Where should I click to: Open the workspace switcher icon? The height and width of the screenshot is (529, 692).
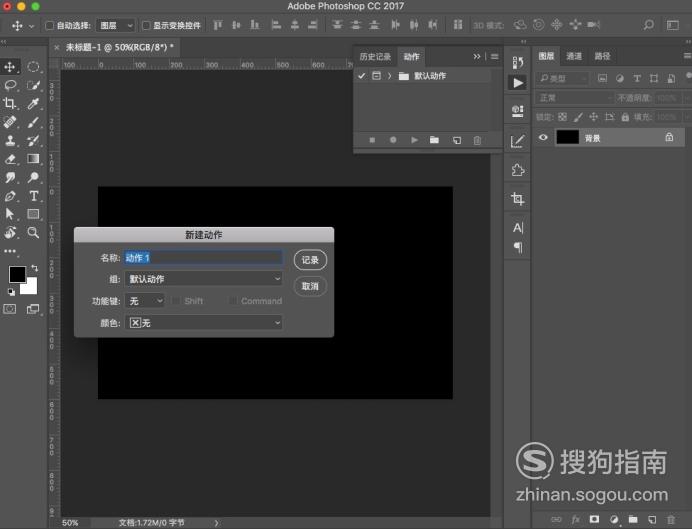click(673, 25)
